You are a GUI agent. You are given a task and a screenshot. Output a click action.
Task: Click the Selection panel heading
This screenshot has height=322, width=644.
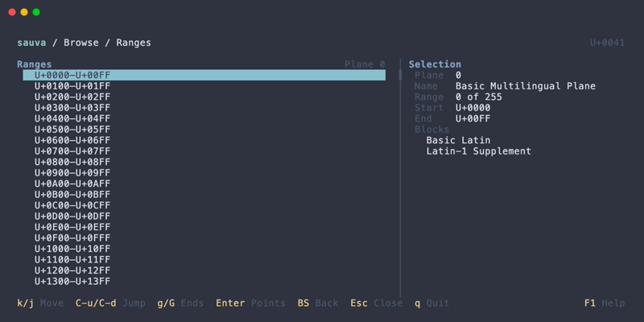[435, 64]
